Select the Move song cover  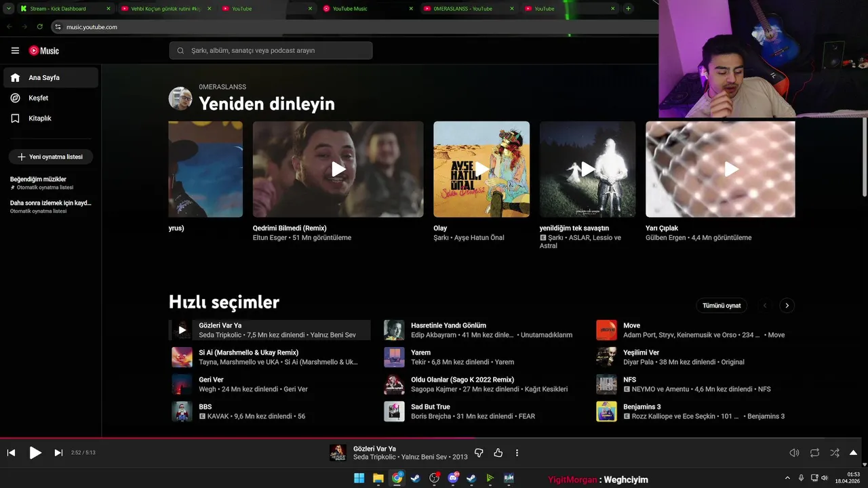606,330
